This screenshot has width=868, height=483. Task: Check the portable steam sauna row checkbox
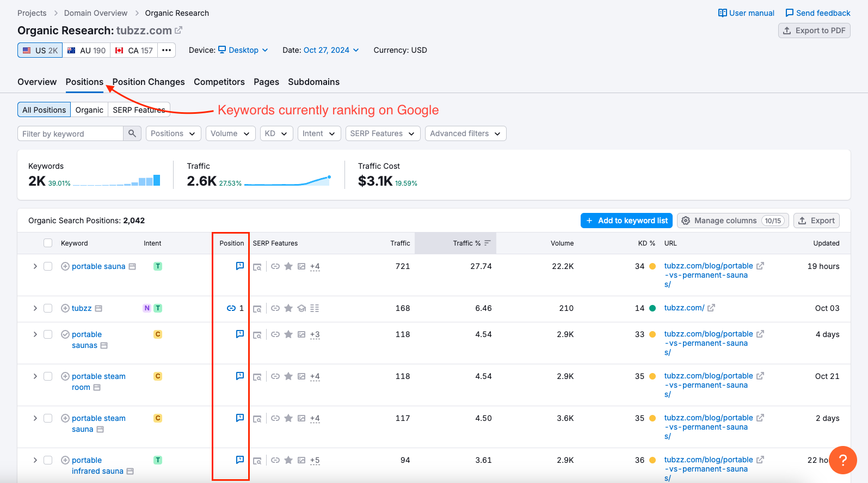coord(48,418)
